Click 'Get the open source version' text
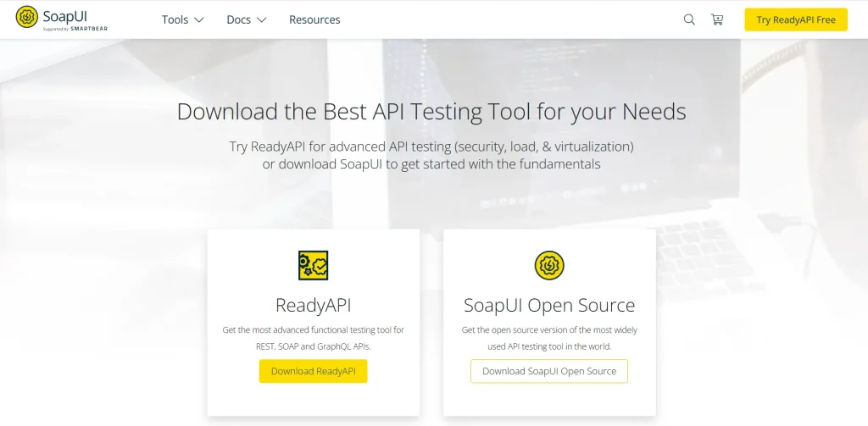This screenshot has height=426, width=868. pyautogui.click(x=549, y=330)
